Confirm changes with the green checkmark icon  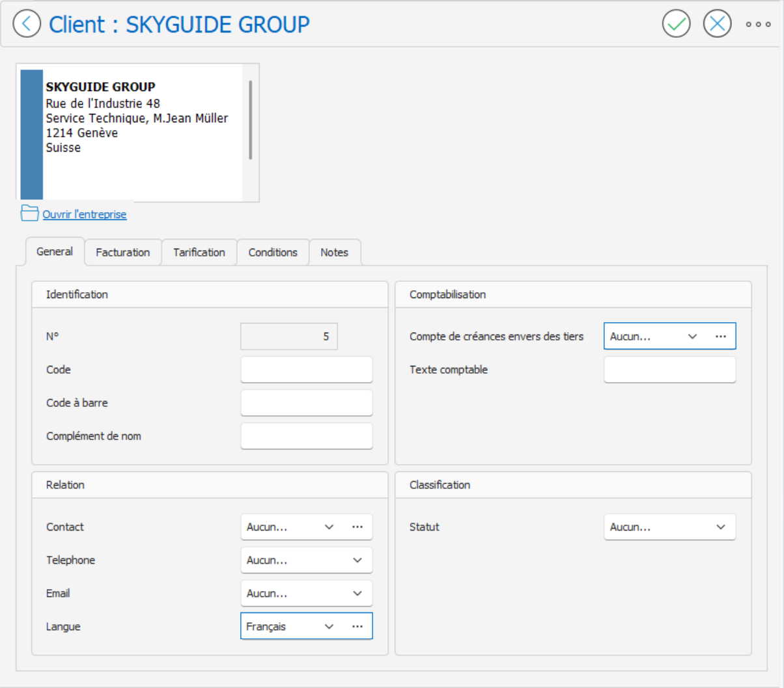click(x=676, y=24)
